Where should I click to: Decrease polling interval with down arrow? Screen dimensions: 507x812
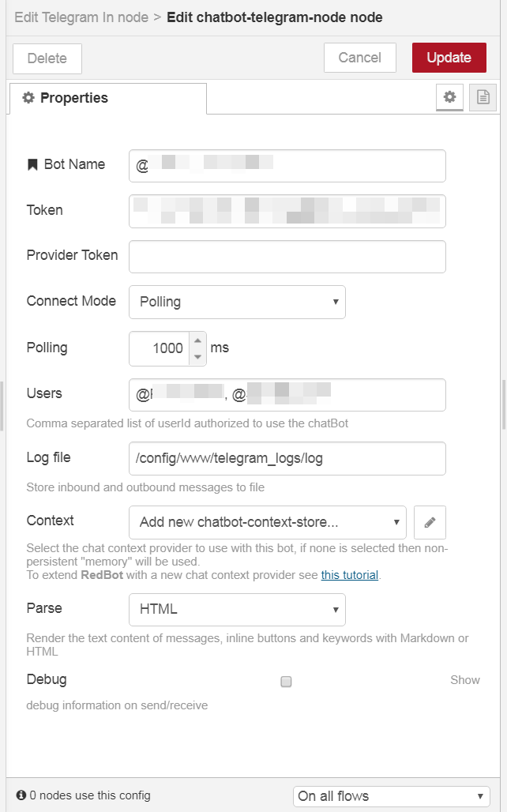click(x=197, y=357)
